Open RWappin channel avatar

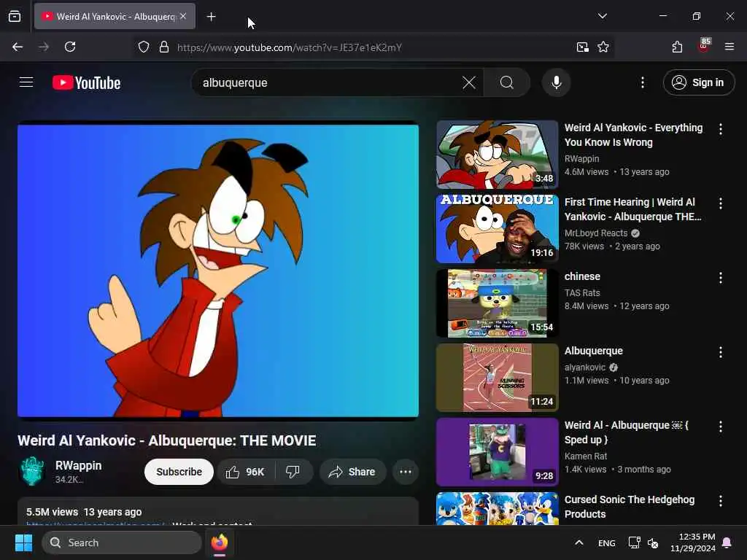coord(32,472)
